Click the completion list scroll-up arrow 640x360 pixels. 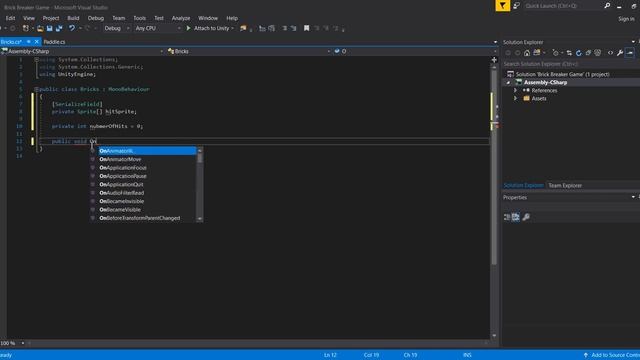point(200,151)
